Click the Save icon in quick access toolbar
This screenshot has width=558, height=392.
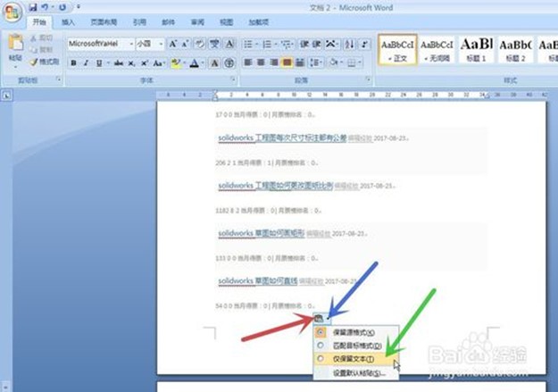coord(33,7)
